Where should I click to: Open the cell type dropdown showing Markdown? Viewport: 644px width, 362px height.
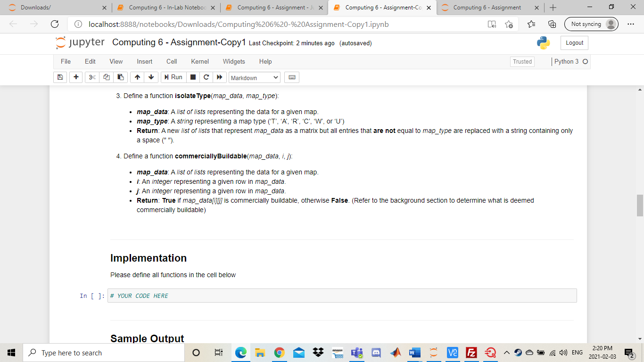point(255,77)
